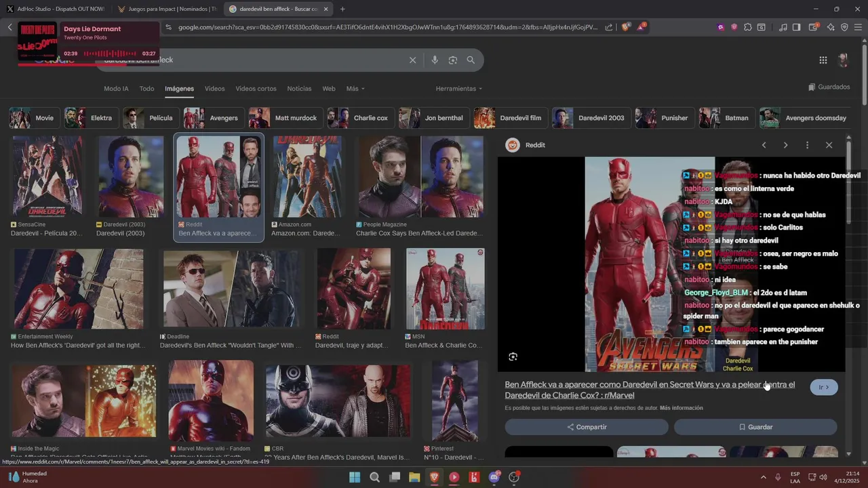Show next image in preview panel
This screenshot has width=868, height=488.
[785, 145]
